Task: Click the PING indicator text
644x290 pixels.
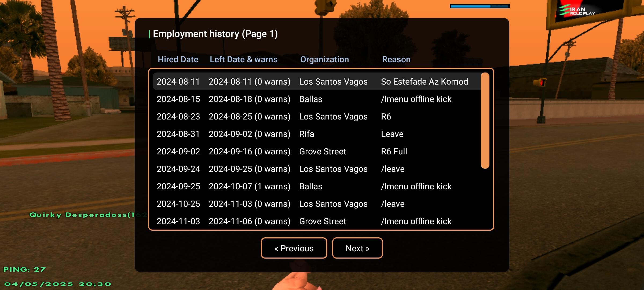Action: pyautogui.click(x=25, y=269)
